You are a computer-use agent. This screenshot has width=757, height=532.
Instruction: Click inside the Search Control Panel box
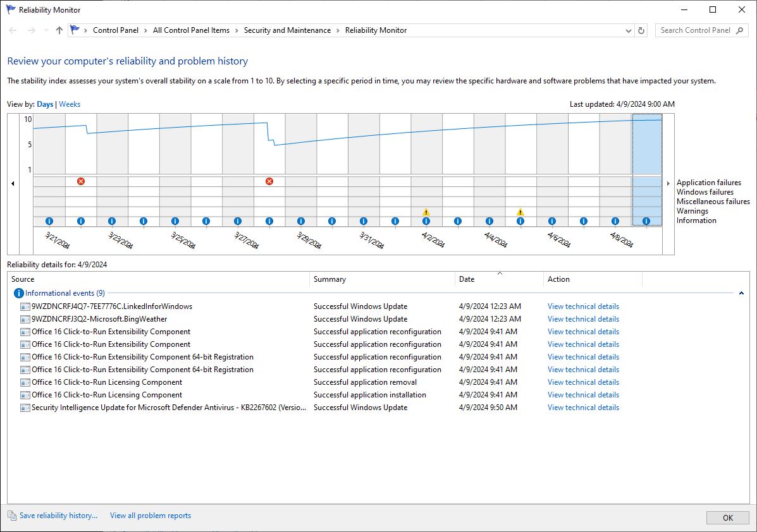click(x=696, y=30)
